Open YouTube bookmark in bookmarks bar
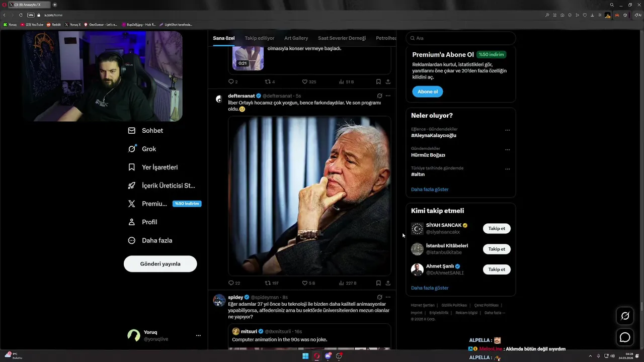This screenshot has width=644, height=362. (32, 25)
